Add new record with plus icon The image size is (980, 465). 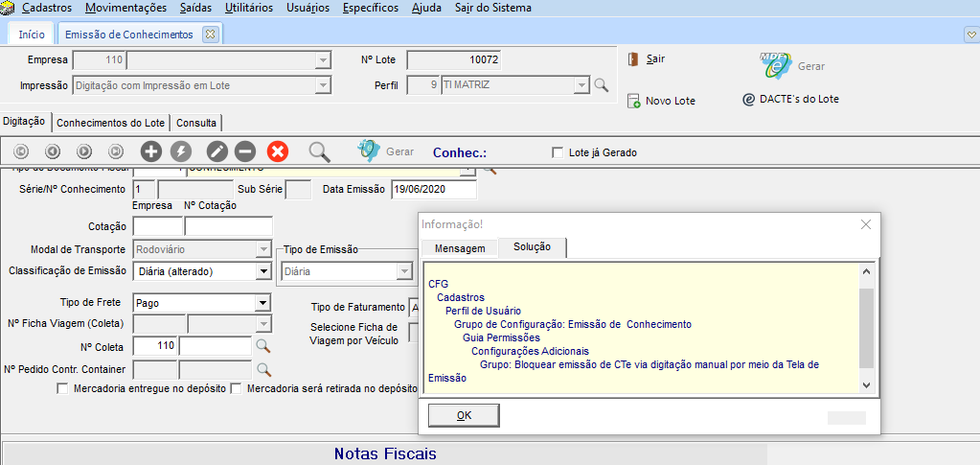(x=150, y=151)
